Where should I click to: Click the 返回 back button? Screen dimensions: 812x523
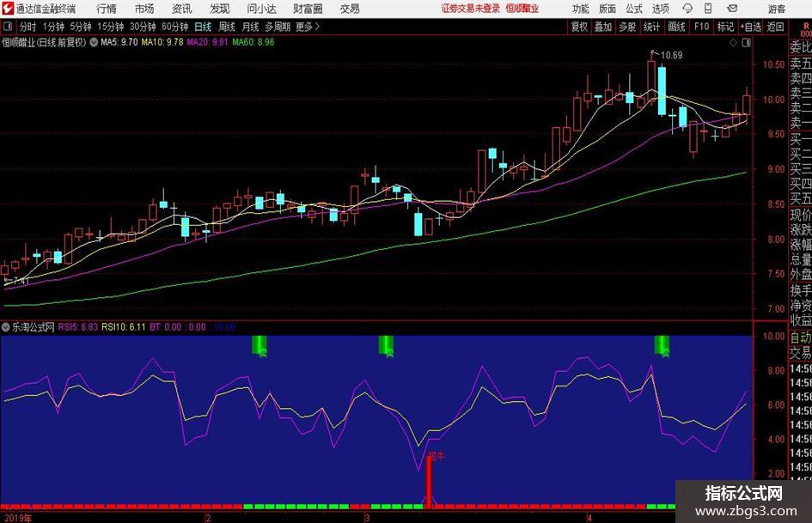point(775,27)
